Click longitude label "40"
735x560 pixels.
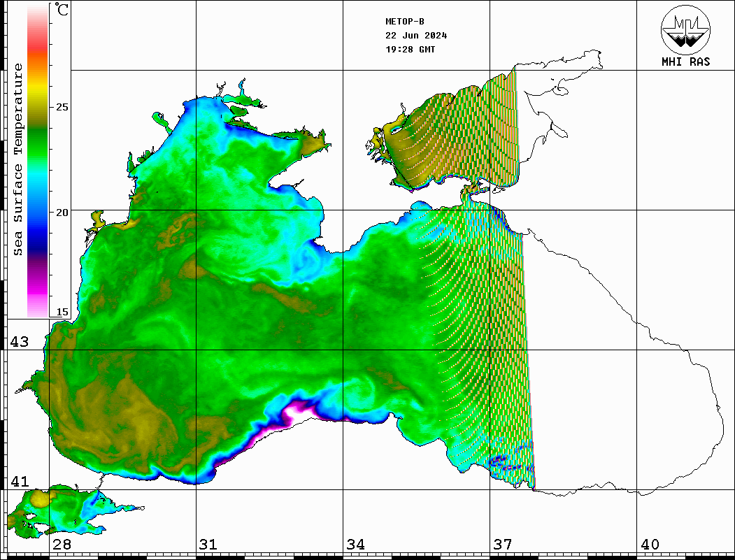(x=650, y=545)
